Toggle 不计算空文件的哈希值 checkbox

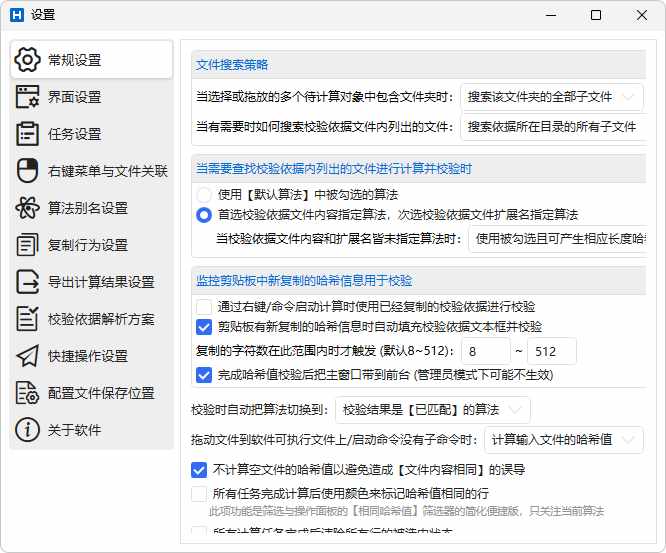(x=199, y=469)
